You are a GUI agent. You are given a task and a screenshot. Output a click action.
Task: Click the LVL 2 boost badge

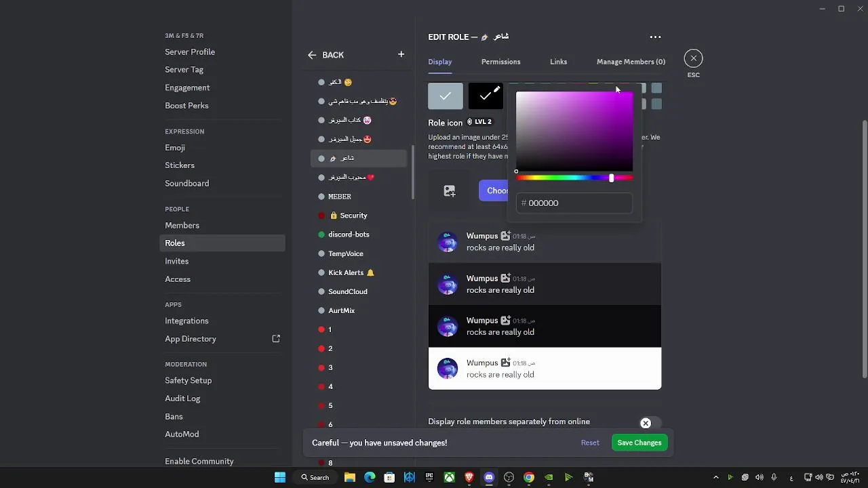[x=479, y=122]
